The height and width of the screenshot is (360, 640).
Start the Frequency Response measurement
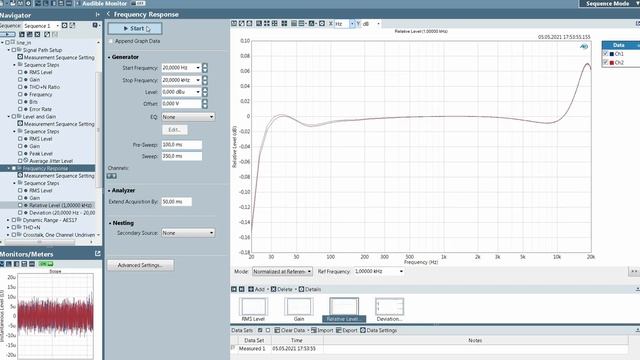(135, 29)
